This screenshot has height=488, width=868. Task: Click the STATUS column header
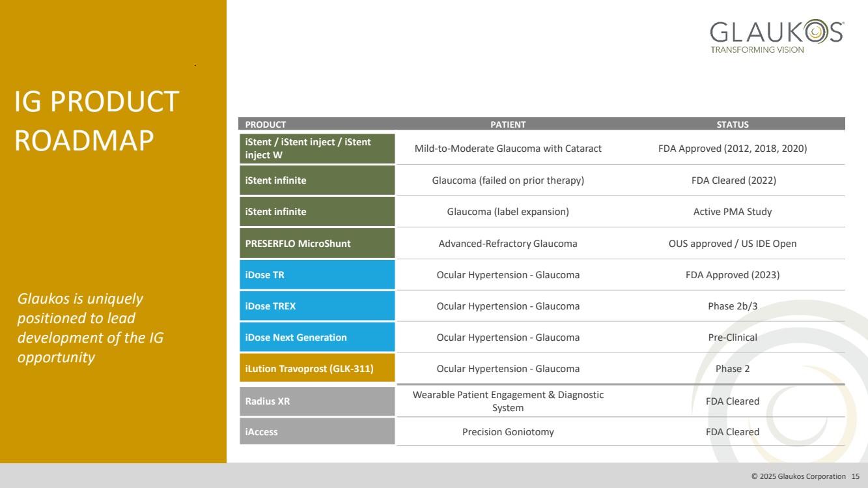click(732, 124)
